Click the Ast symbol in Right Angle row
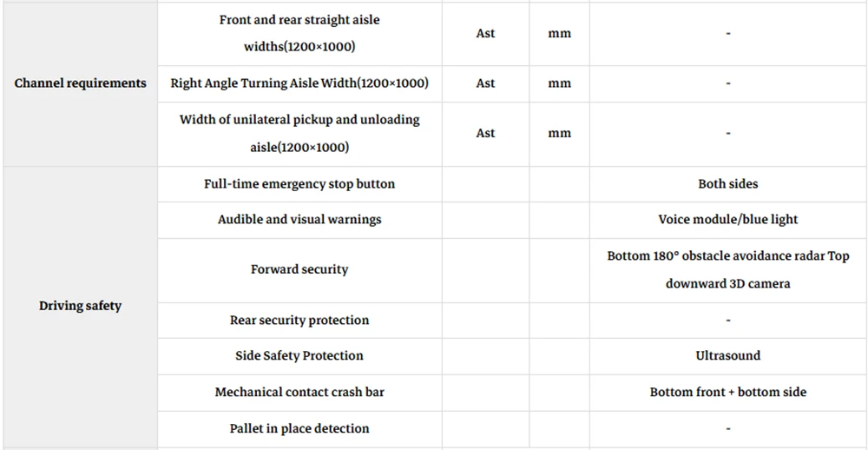The image size is (868, 450). pyautogui.click(x=485, y=83)
